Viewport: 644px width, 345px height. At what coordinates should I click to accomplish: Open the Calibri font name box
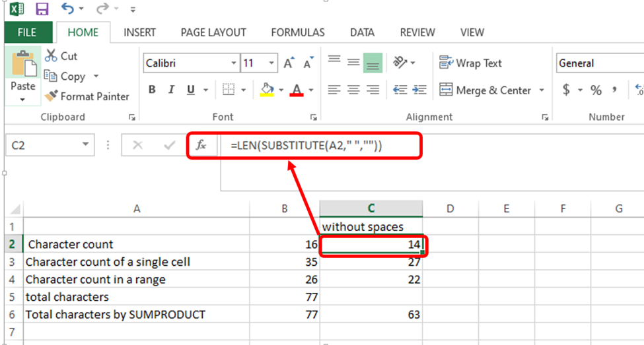[191, 63]
